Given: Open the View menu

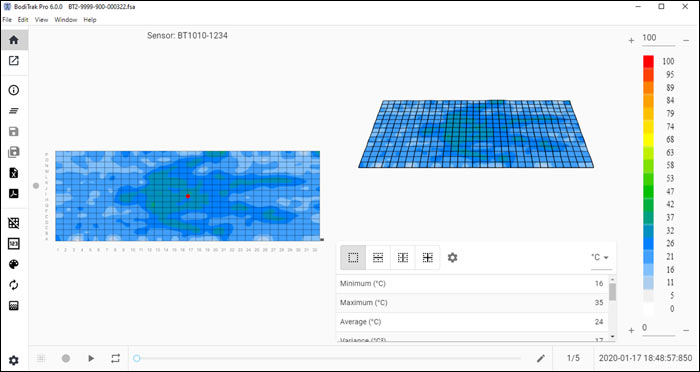Looking at the screenshot, I should (x=42, y=20).
